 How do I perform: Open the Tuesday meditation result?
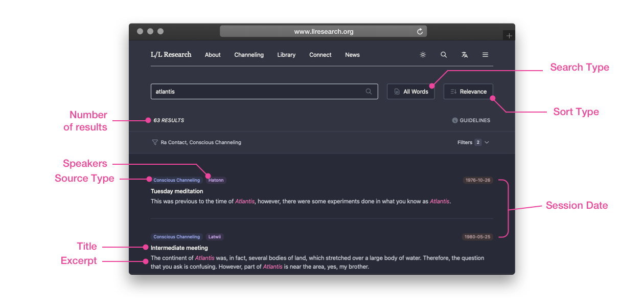[x=177, y=191]
